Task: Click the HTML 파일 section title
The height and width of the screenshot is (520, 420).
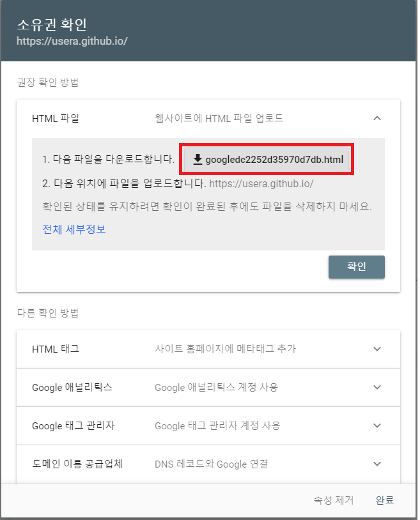Action: pyautogui.click(x=56, y=118)
